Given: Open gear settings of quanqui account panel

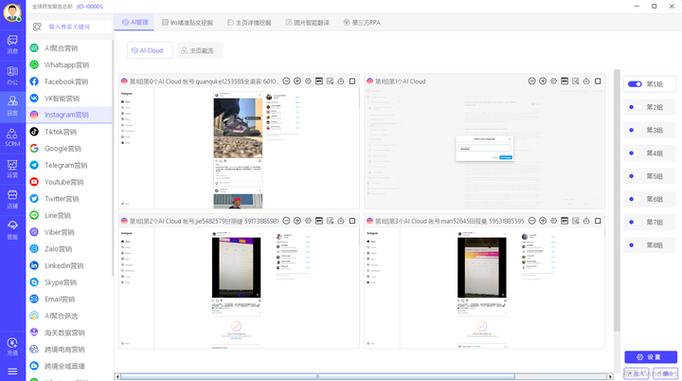Looking at the screenshot, I should point(308,81).
